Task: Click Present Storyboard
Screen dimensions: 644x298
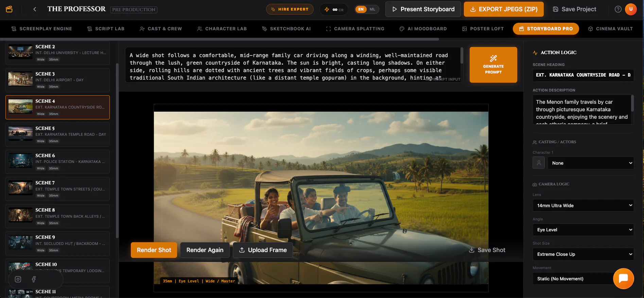Action: (423, 9)
